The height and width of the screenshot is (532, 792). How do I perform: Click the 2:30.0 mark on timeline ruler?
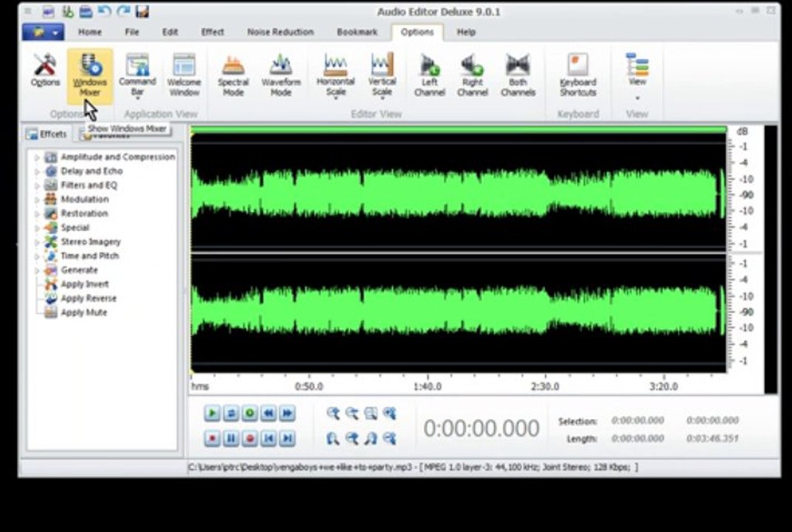tap(545, 386)
